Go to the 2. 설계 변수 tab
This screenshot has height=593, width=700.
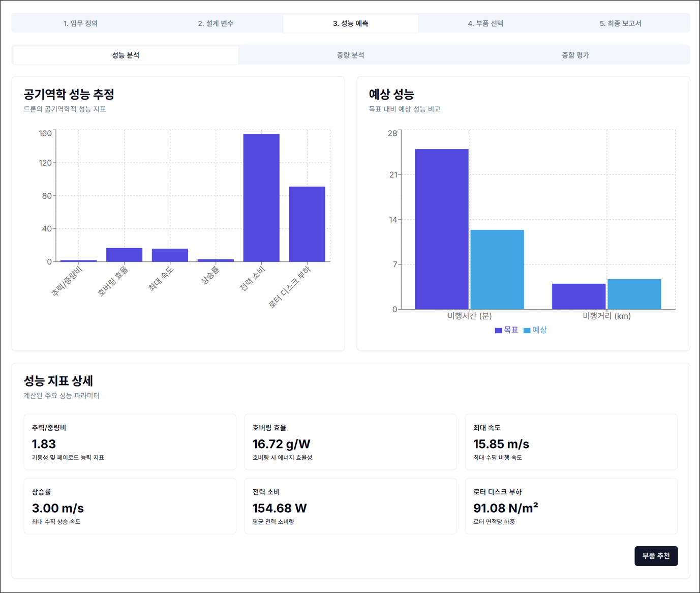216,23
